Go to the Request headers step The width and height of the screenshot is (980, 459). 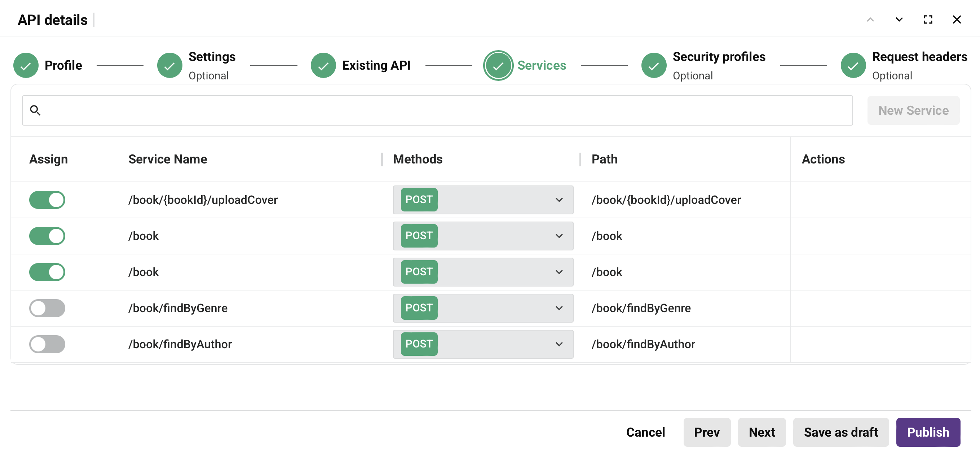[853, 65]
